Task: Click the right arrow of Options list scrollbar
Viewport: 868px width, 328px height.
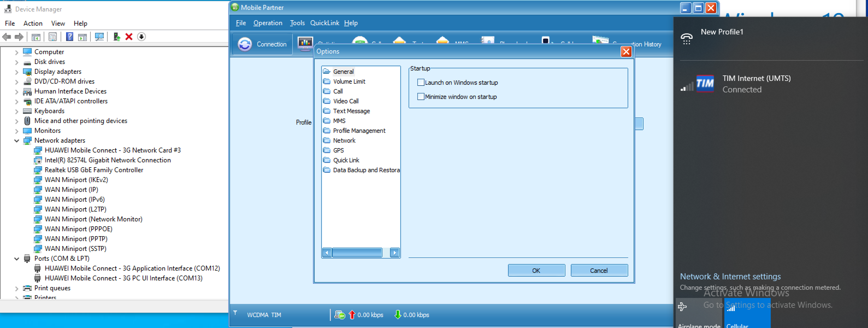Action: tap(395, 253)
